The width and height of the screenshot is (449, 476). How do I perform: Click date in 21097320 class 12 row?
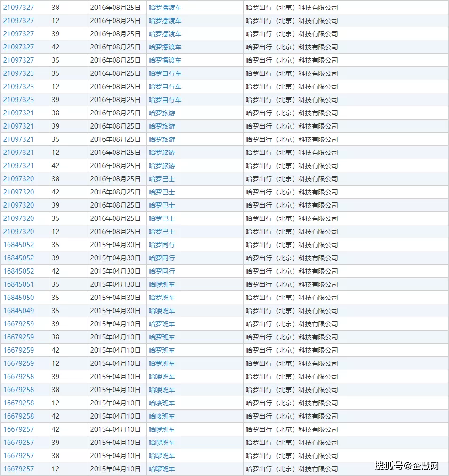[115, 232]
